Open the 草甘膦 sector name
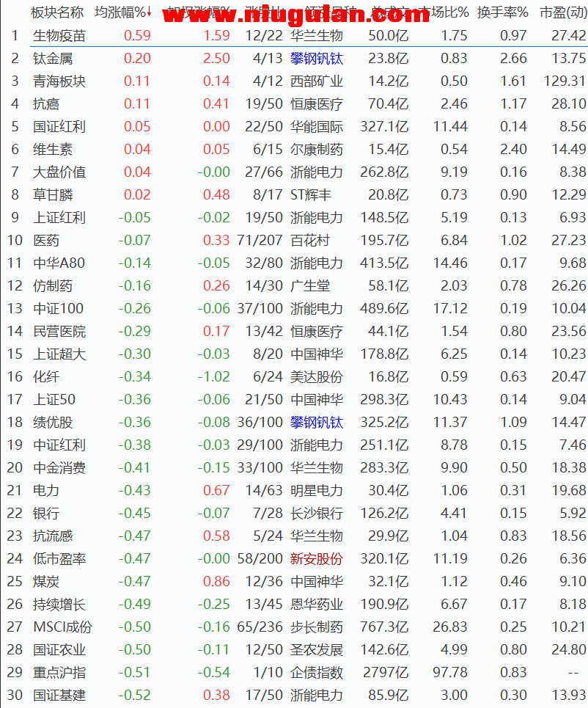588x708 pixels. point(53,194)
